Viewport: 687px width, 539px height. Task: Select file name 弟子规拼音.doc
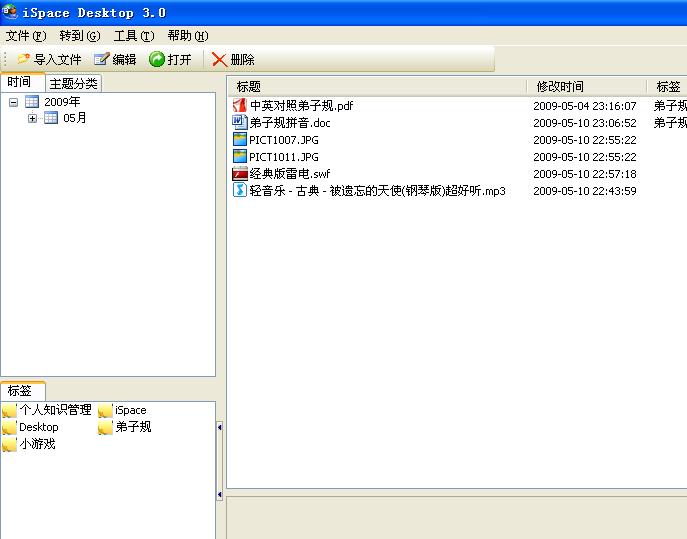coord(290,123)
